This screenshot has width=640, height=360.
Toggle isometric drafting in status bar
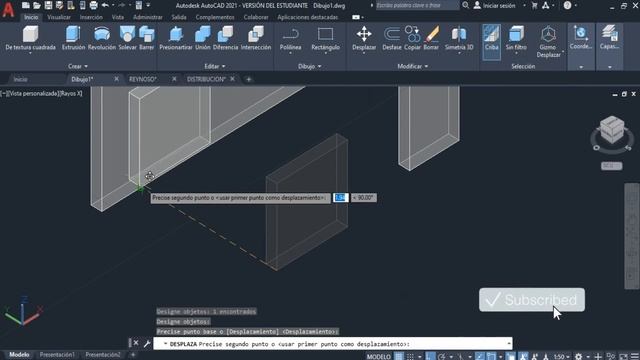coord(460,356)
